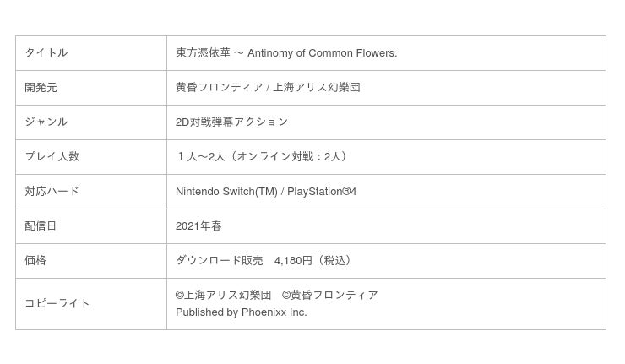Click the 配信日 row label

point(41,226)
